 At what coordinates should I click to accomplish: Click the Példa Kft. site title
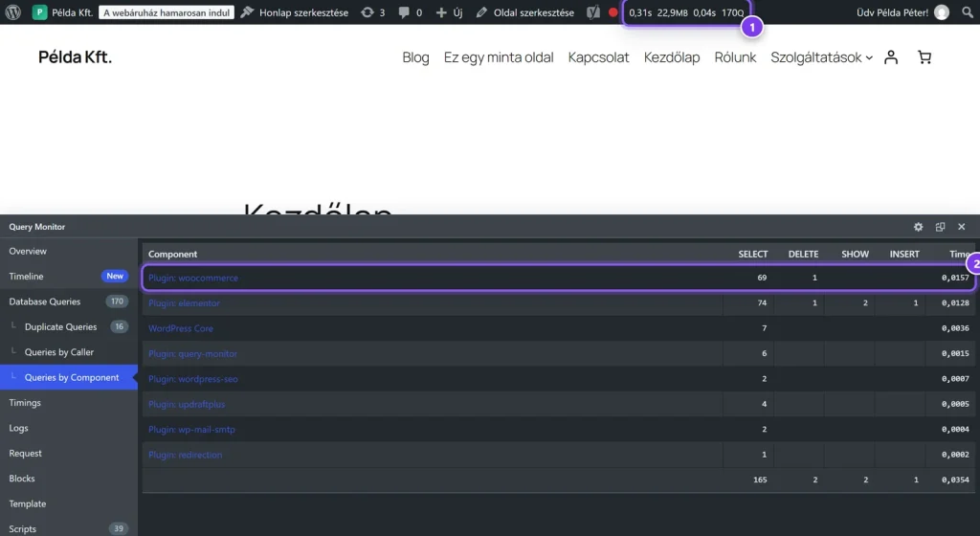point(75,56)
